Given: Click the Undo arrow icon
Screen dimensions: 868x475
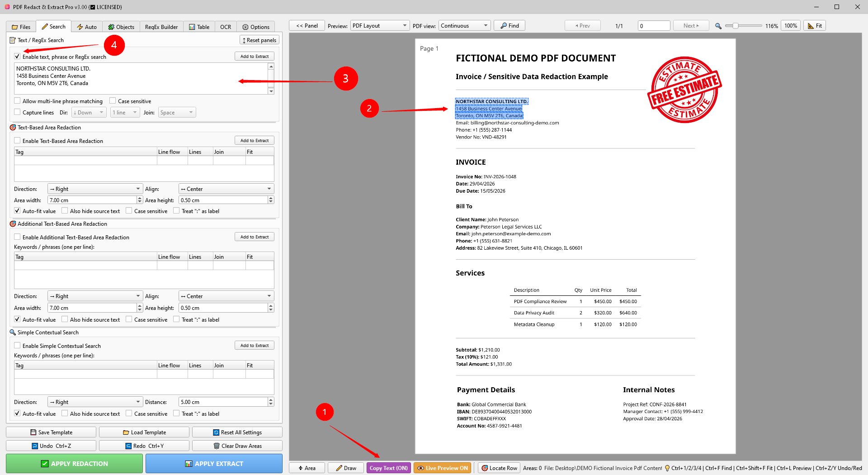Looking at the screenshot, I should [x=35, y=446].
